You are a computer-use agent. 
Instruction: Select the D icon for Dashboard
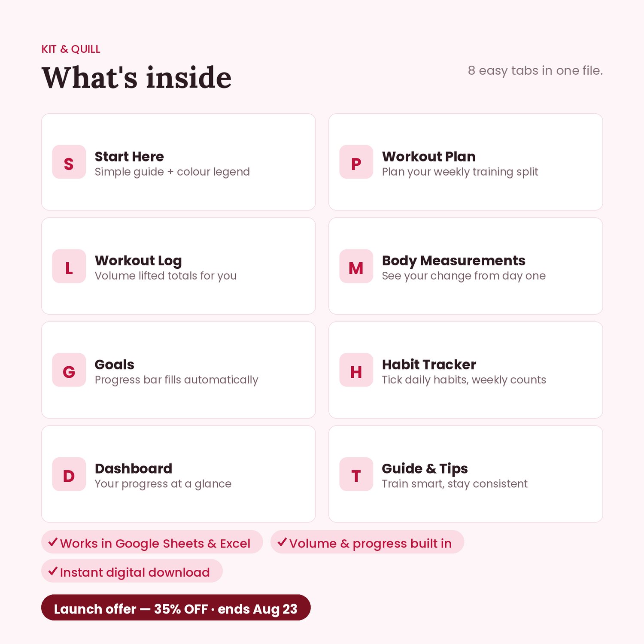coord(69,474)
